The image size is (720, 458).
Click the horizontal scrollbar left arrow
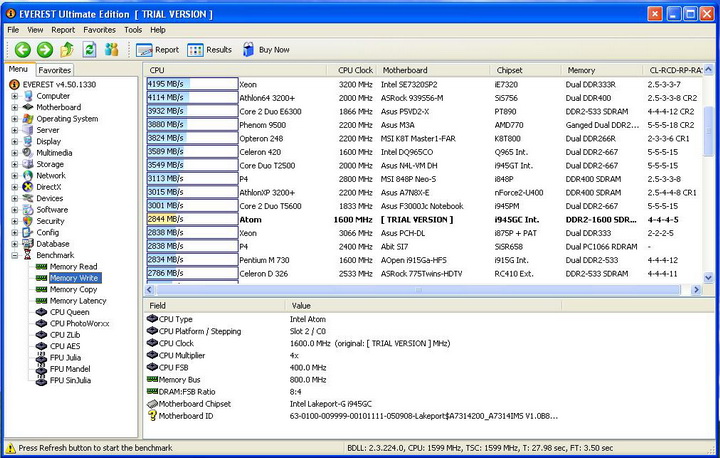[149, 290]
